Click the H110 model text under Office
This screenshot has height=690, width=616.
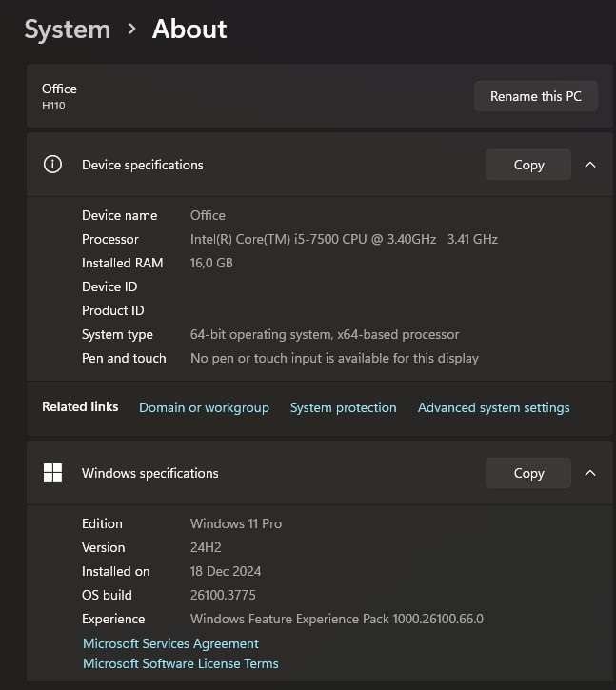[53, 106]
